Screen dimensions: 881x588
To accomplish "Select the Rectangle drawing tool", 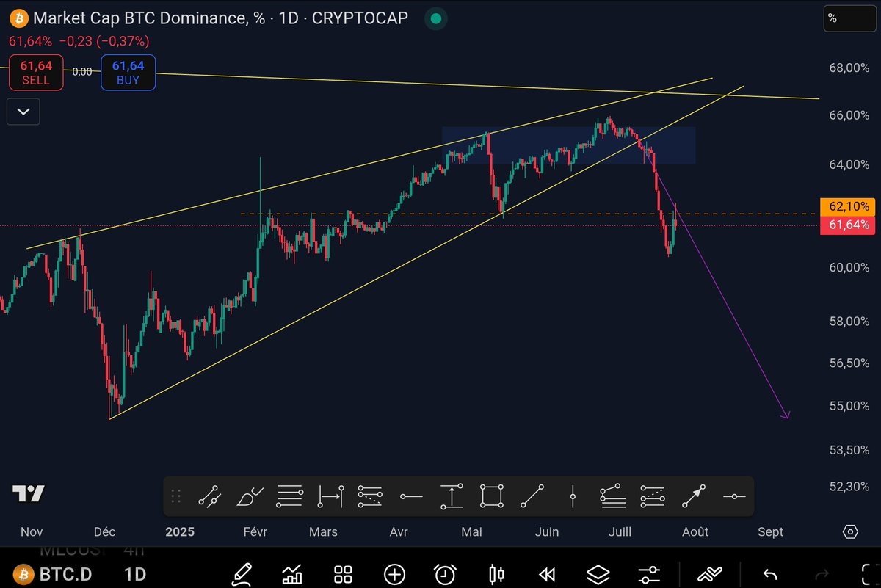I will [492, 497].
